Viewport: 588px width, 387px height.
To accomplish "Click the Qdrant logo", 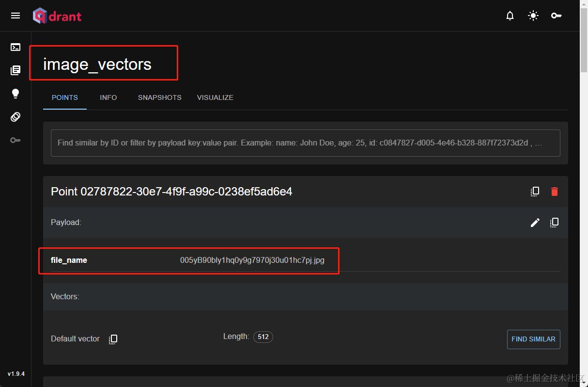I will point(57,16).
